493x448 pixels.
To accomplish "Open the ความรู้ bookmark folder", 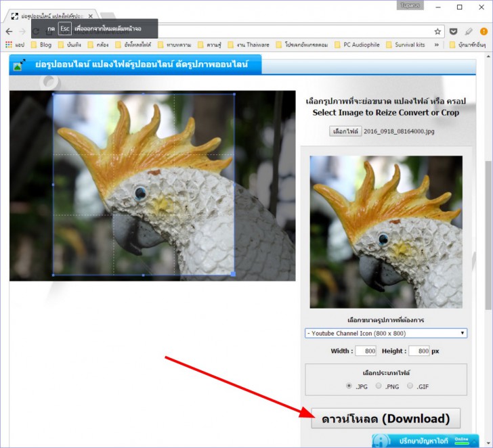I will tap(209, 45).
